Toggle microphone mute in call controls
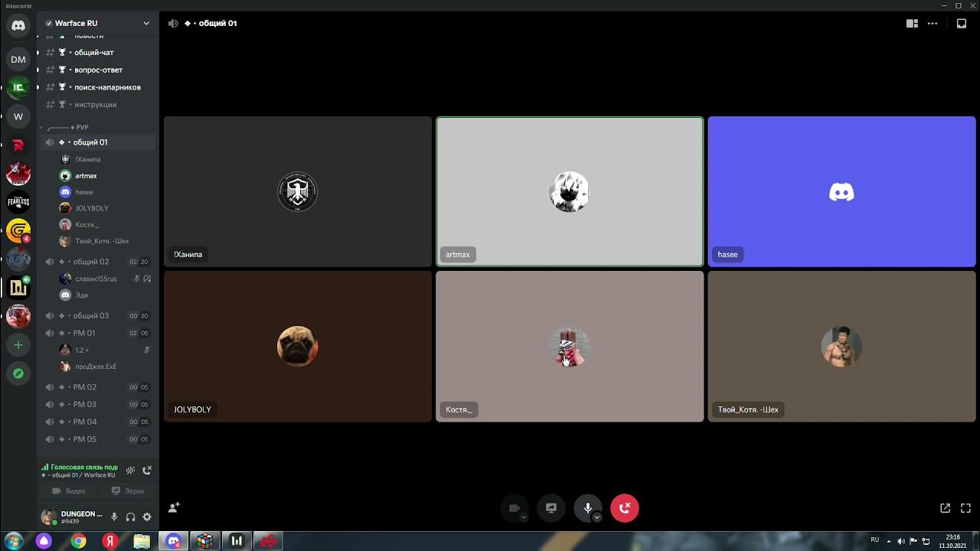Image resolution: width=980 pixels, height=551 pixels. (x=587, y=508)
